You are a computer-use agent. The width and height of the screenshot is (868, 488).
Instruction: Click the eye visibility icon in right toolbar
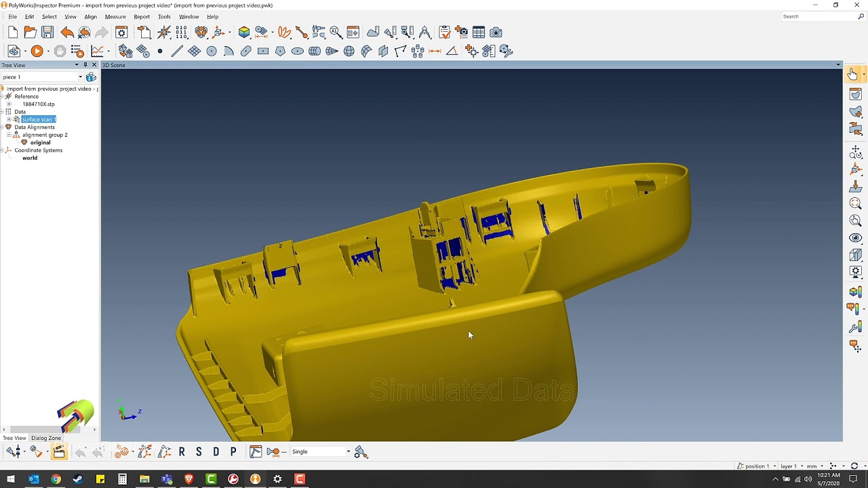[855, 238]
